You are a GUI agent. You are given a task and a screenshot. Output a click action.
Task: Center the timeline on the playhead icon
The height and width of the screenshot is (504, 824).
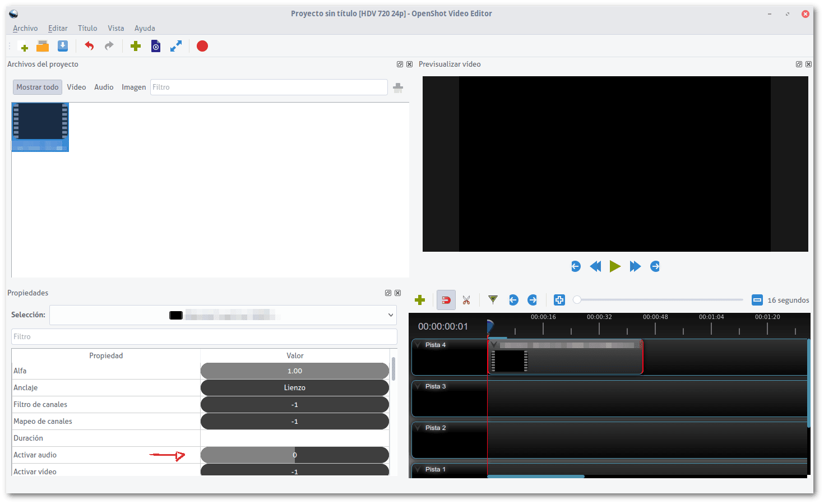point(559,300)
